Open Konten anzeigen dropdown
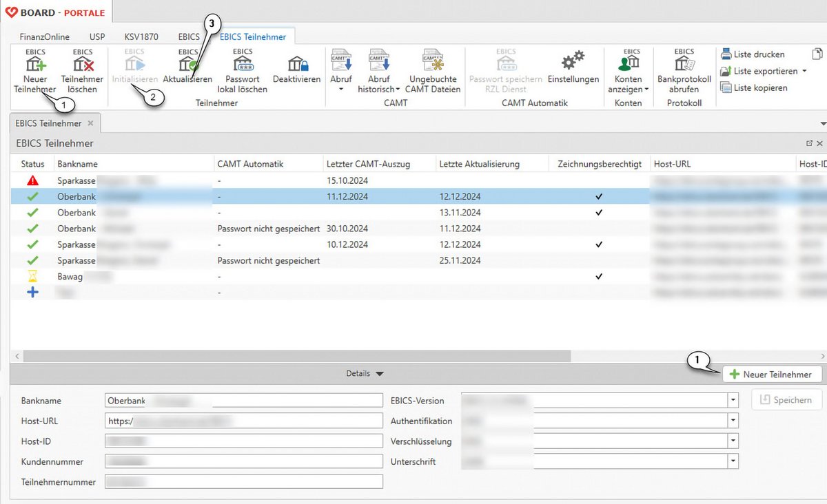827x504 pixels. tap(646, 90)
